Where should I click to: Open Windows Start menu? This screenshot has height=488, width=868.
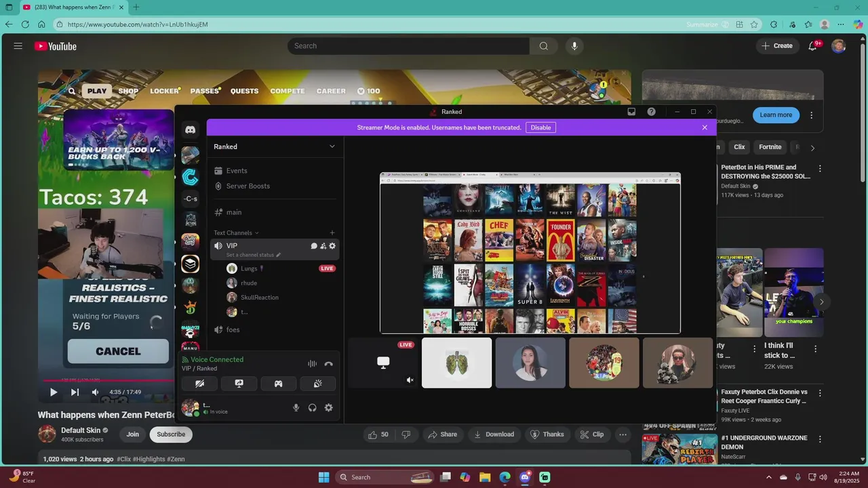323,477
